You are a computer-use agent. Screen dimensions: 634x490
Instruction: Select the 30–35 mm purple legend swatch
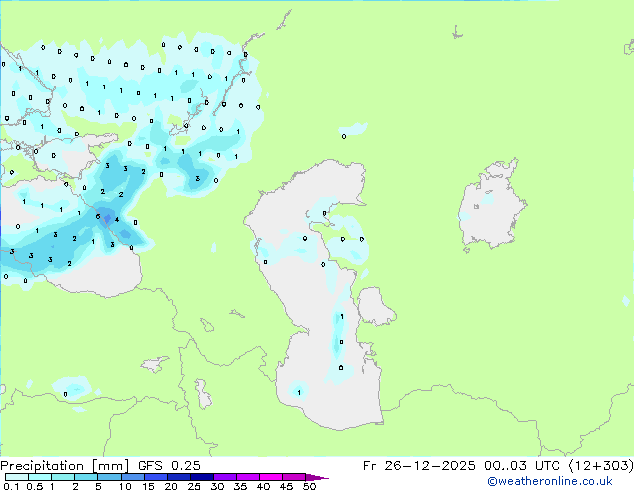pos(224,477)
